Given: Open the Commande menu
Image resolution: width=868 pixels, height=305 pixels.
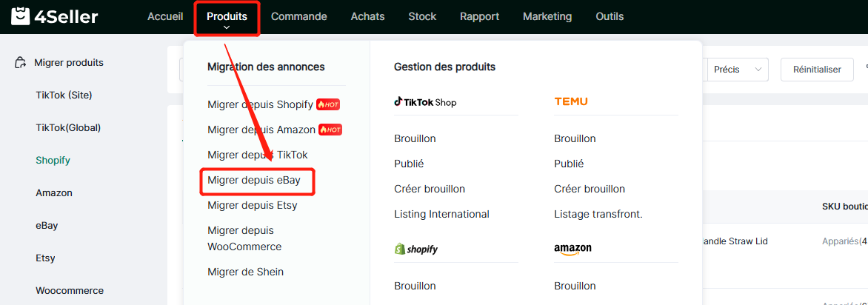Looking at the screenshot, I should pyautogui.click(x=299, y=16).
